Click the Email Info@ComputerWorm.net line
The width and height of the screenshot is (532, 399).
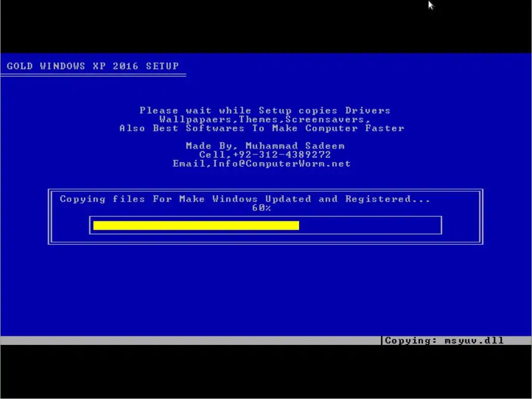(x=262, y=164)
